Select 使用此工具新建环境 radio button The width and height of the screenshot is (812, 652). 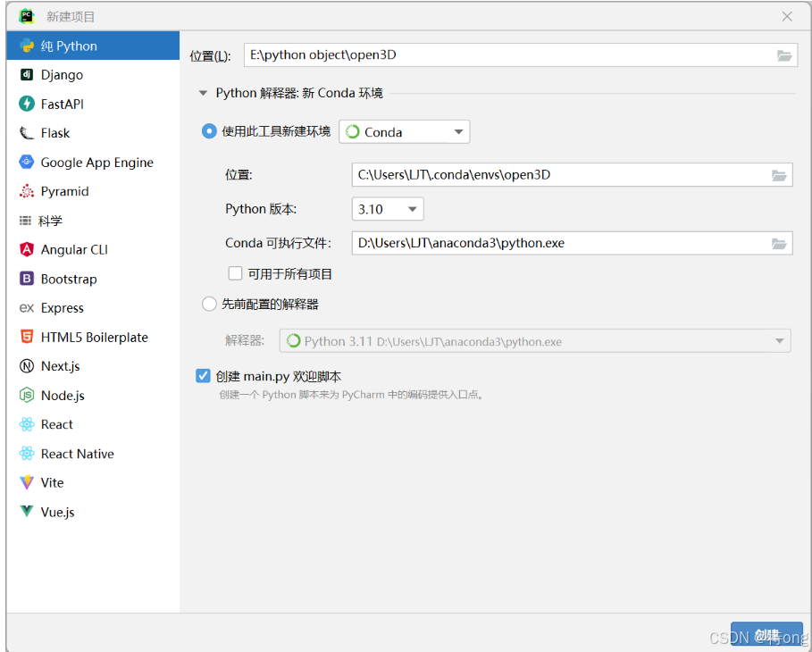209,131
